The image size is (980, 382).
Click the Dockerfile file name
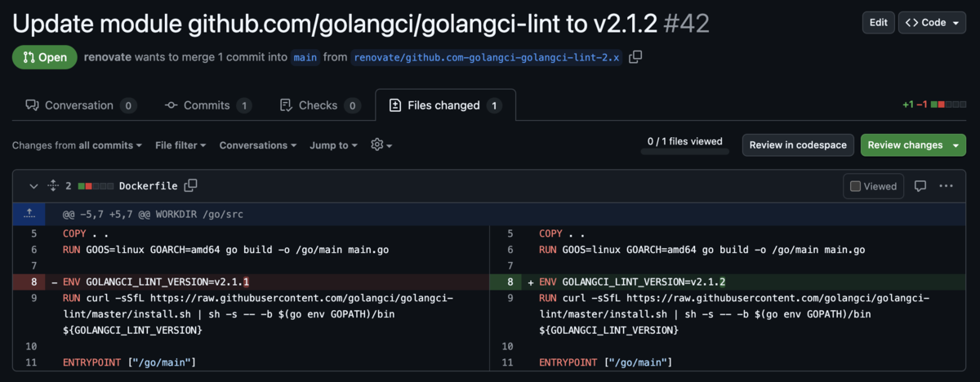click(x=148, y=186)
